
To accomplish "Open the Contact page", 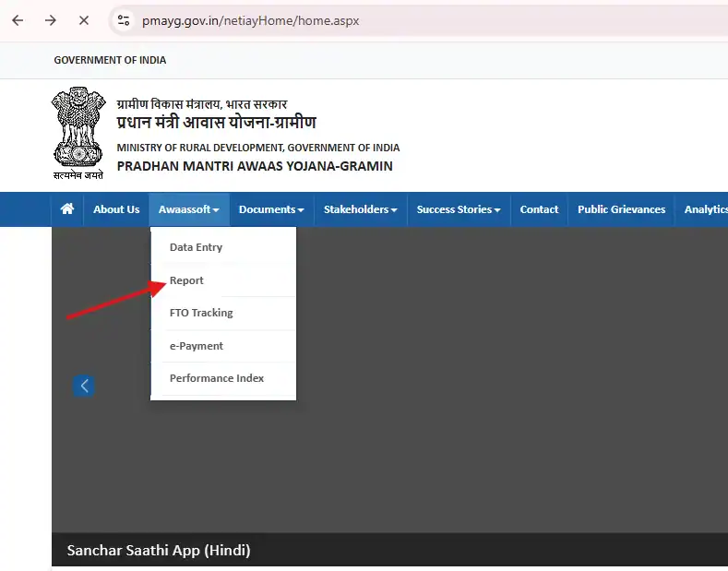I will (539, 209).
